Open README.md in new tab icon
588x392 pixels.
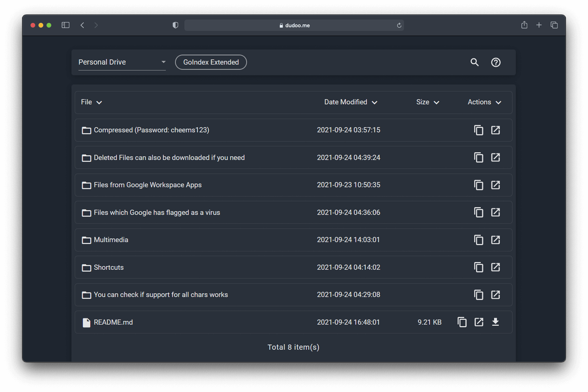click(x=479, y=322)
